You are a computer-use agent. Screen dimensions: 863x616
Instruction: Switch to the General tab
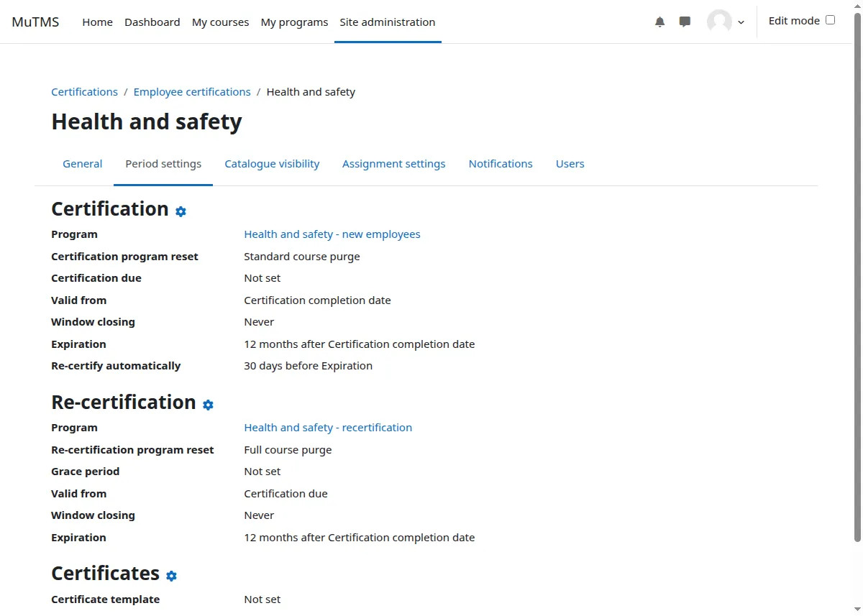(83, 164)
